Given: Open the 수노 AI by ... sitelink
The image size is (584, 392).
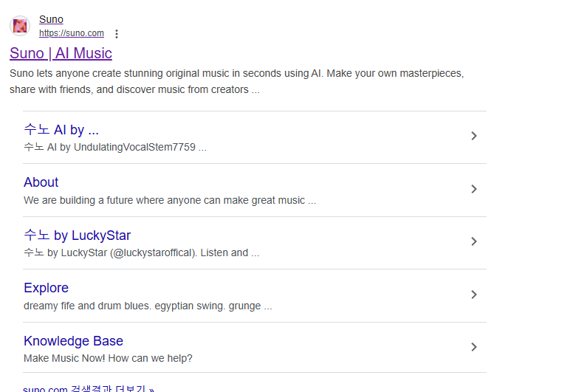Looking at the screenshot, I should pyautogui.click(x=61, y=129).
